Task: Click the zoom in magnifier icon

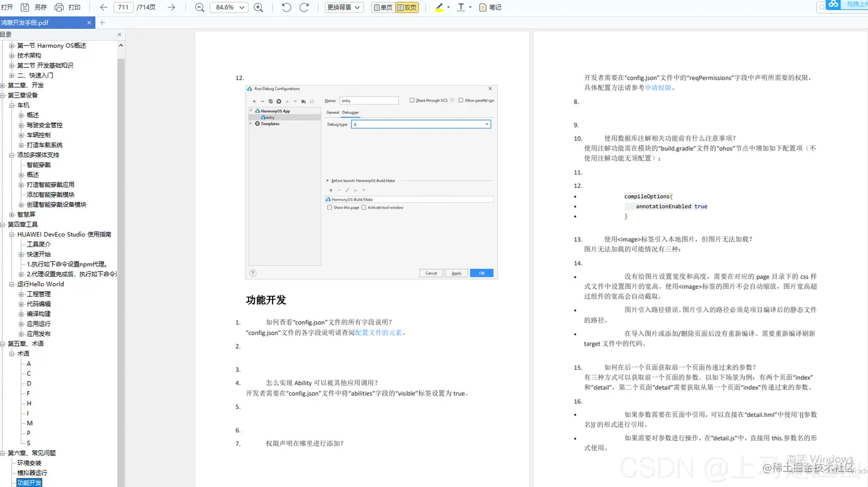Action: coord(258,7)
